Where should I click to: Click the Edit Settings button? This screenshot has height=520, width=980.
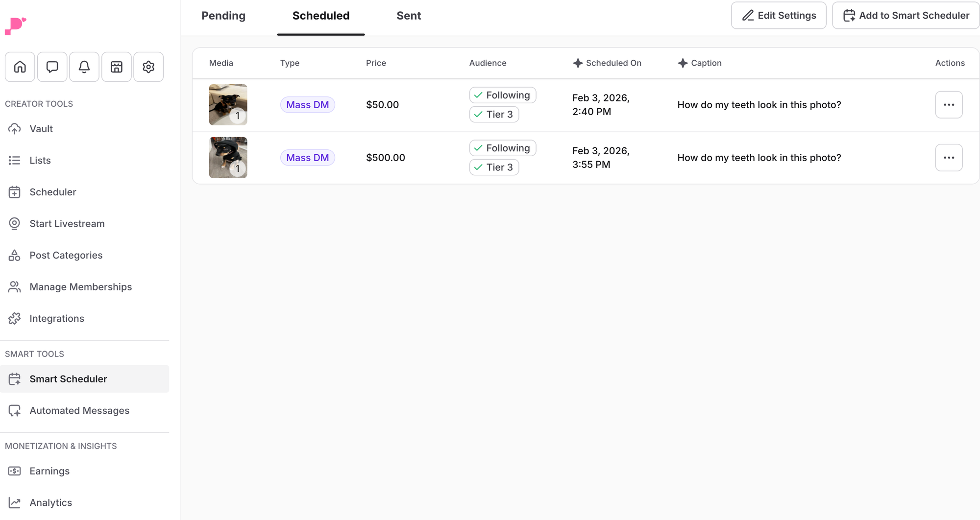[x=779, y=16]
